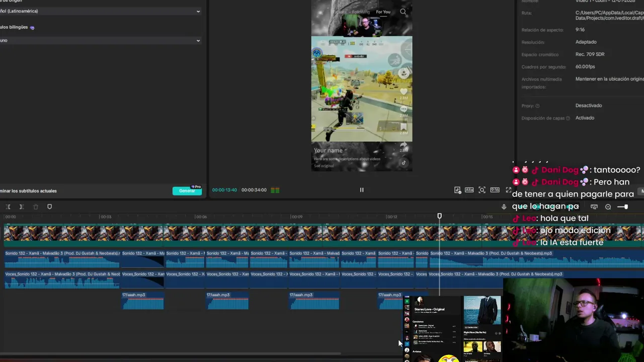Click the trash delete icon in timeline toolbar
Screen dimensions: 644x362
coord(35,207)
